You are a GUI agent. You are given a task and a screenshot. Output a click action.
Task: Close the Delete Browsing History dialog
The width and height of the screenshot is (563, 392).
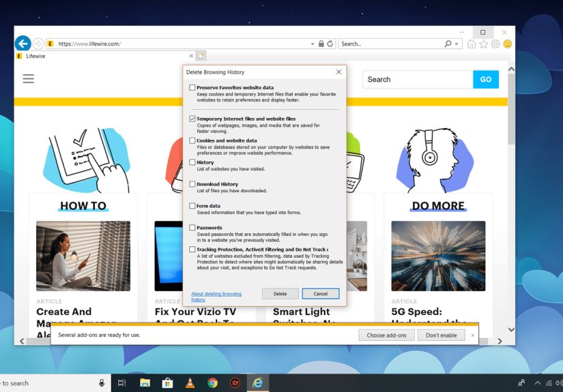tap(338, 72)
